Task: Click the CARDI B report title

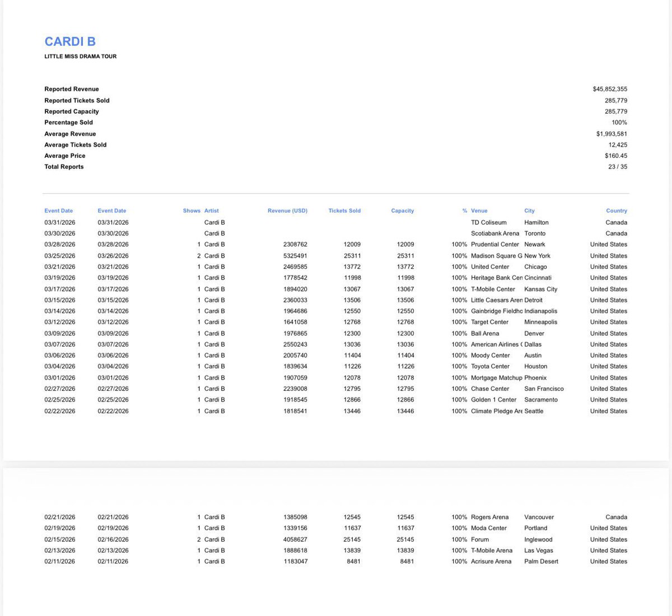Action: tap(70, 41)
